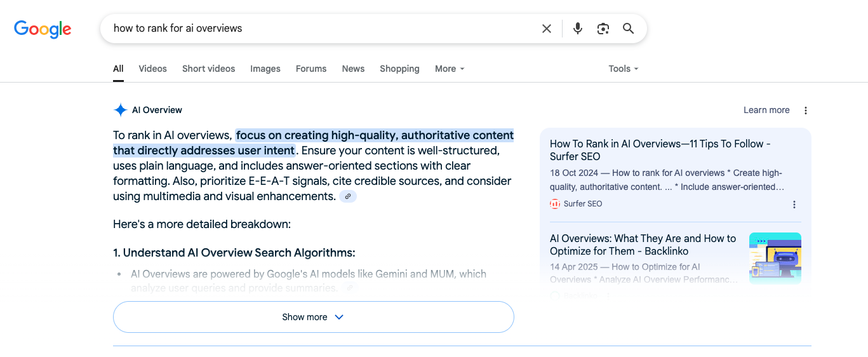Click the Surfer SEO snippet dated 18 Oct 2024
The width and height of the screenshot is (868, 357).
click(x=667, y=180)
